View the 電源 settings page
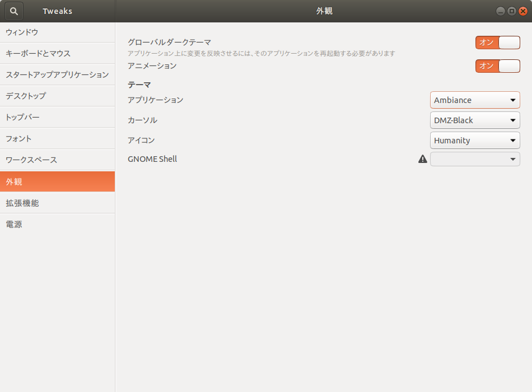The width and height of the screenshot is (532, 392). click(58, 224)
